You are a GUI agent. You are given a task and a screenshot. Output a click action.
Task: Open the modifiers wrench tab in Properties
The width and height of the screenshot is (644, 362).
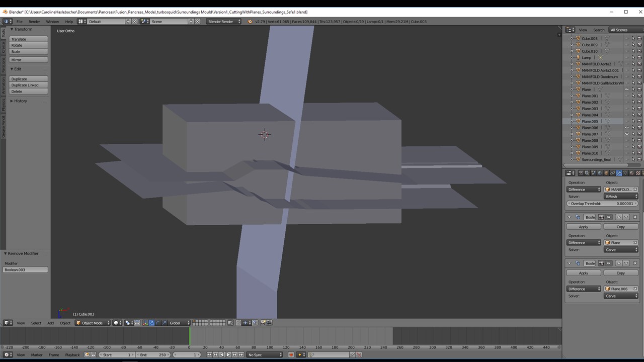tap(619, 173)
